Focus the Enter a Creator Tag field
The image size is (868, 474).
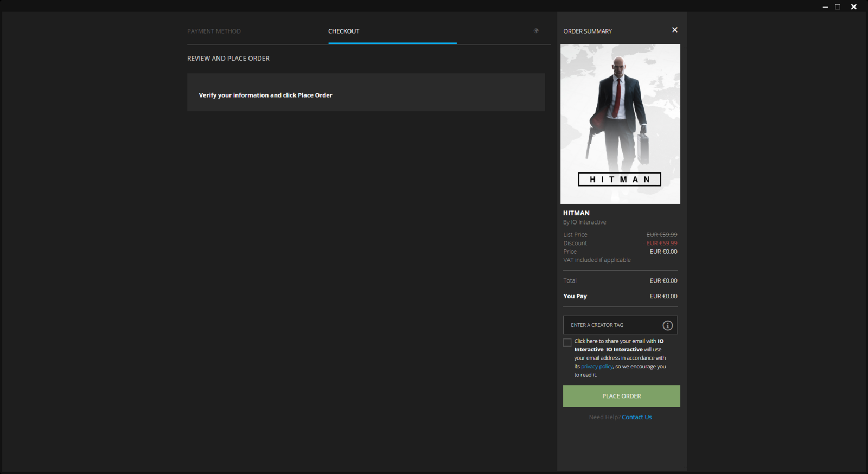pos(610,325)
